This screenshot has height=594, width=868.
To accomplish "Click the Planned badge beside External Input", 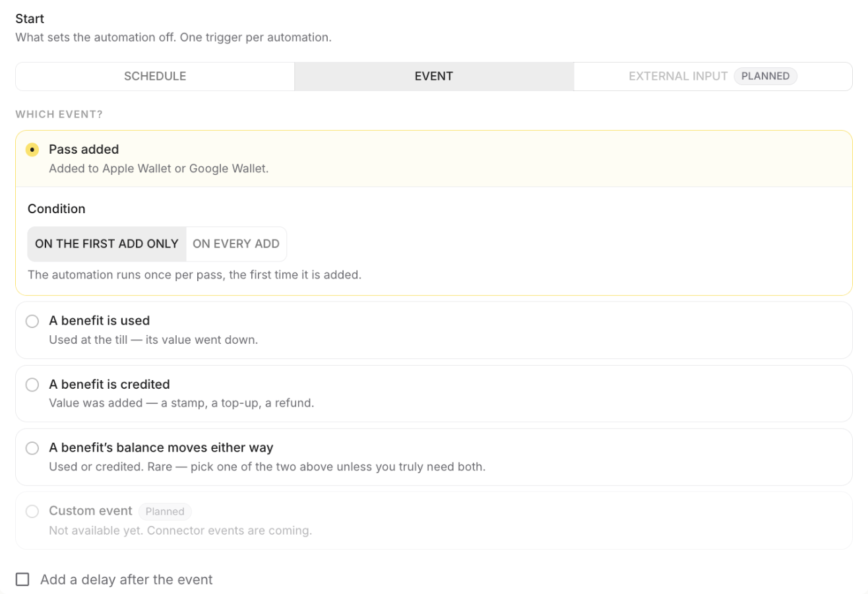I will pyautogui.click(x=766, y=76).
